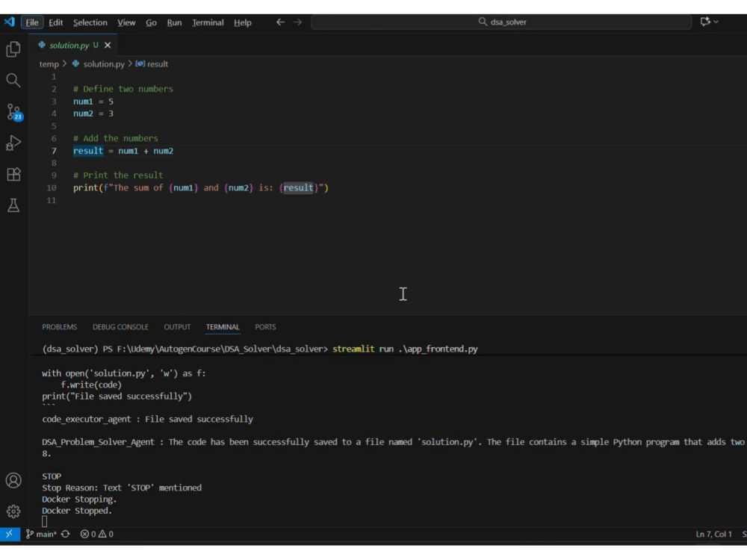747x560 pixels.
Task: Open the Copilot chat icon in title bar
Action: click(x=705, y=22)
